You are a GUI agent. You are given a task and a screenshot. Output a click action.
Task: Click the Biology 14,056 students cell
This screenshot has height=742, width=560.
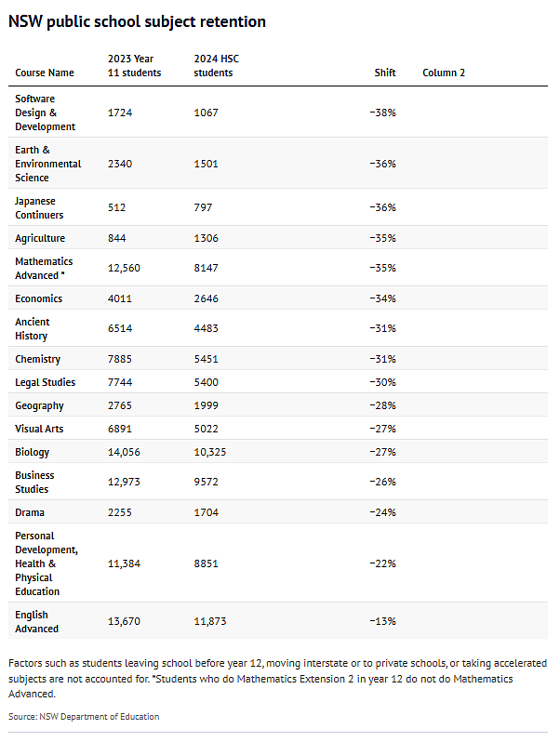124,453
